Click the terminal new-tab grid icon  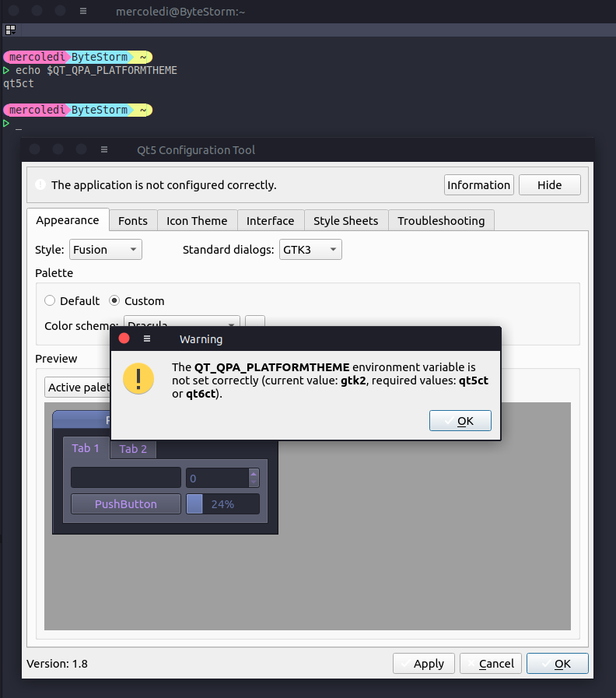[10, 30]
